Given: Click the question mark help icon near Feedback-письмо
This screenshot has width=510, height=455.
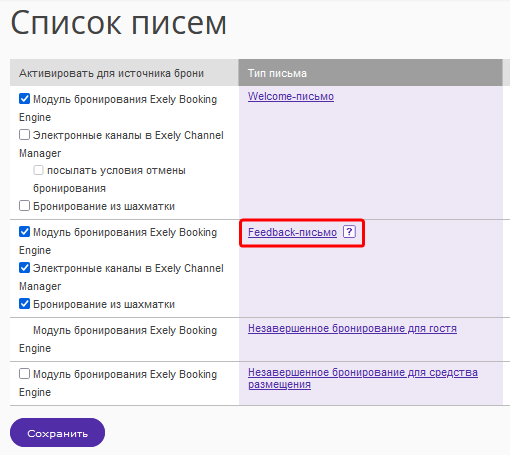Looking at the screenshot, I should [349, 232].
